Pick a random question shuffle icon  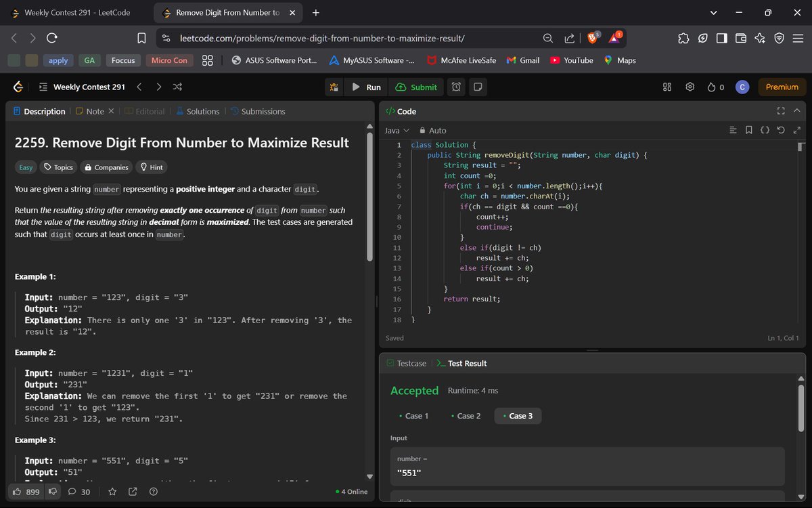(x=177, y=87)
